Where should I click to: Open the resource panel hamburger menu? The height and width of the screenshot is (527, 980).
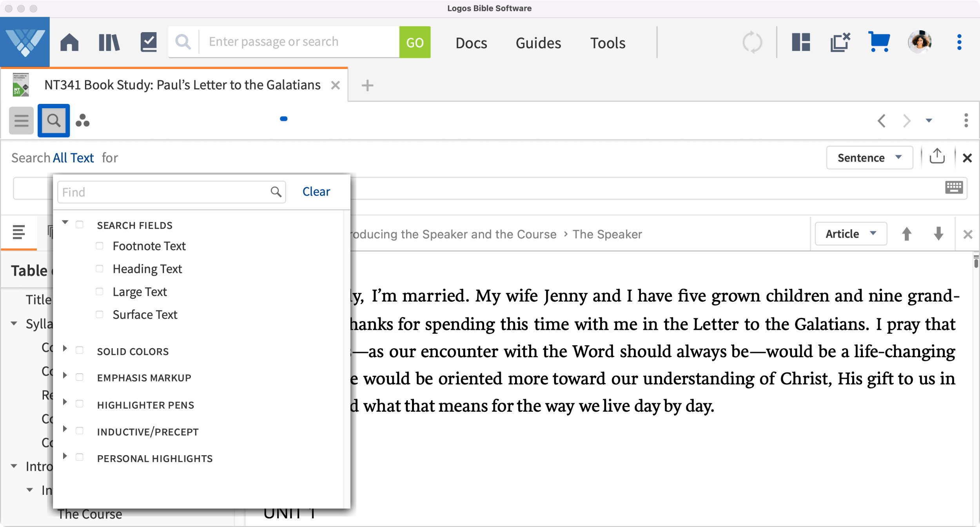21,120
